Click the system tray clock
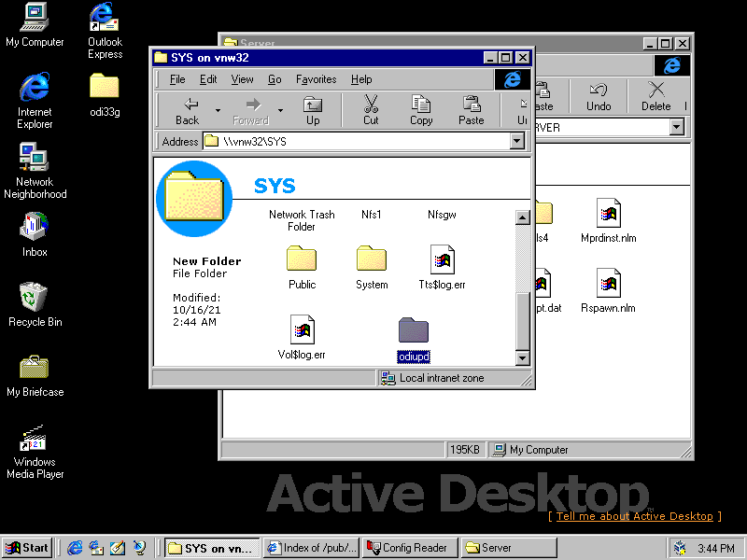Image resolution: width=747 pixels, height=560 pixels. pyautogui.click(x=715, y=548)
